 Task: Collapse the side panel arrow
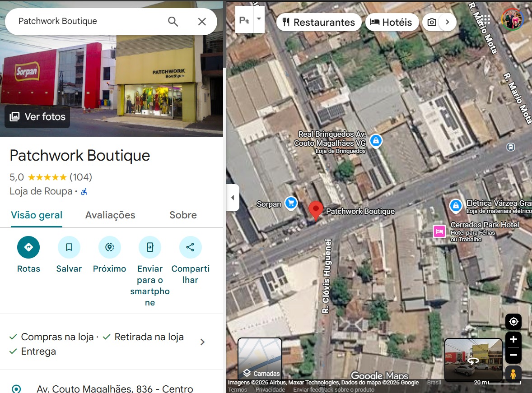point(233,198)
